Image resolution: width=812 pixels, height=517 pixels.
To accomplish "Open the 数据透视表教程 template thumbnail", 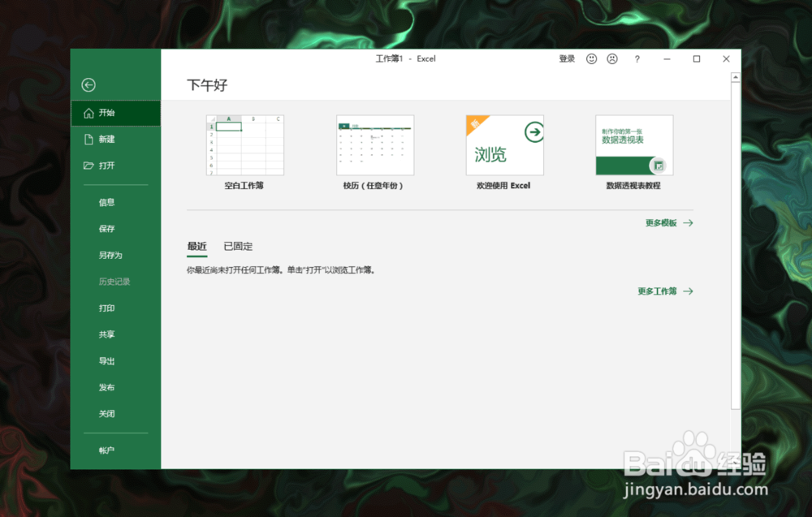I will tap(634, 145).
